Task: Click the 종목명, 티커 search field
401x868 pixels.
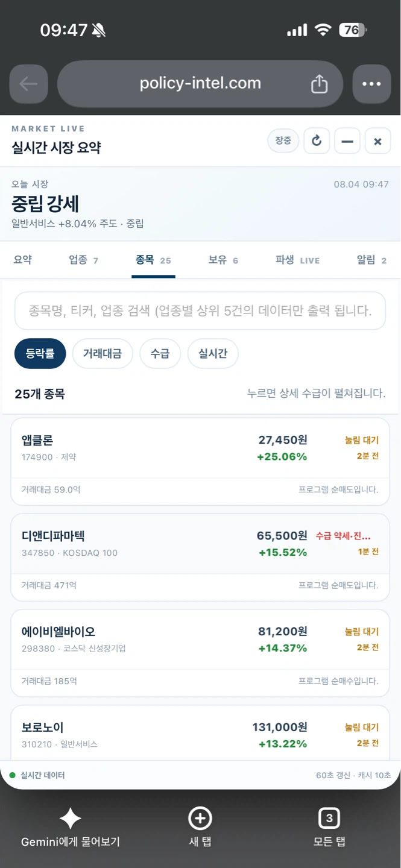Action: [x=200, y=311]
